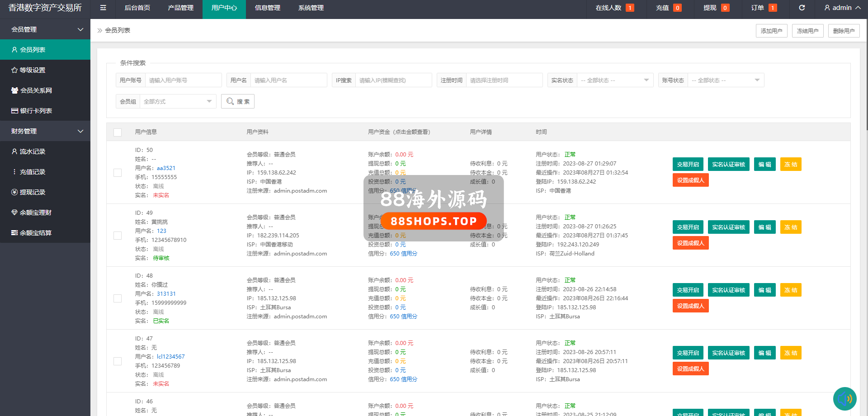Toggle the select-all checkbox in table header
Viewport: 868px width, 416px height.
[118, 132]
